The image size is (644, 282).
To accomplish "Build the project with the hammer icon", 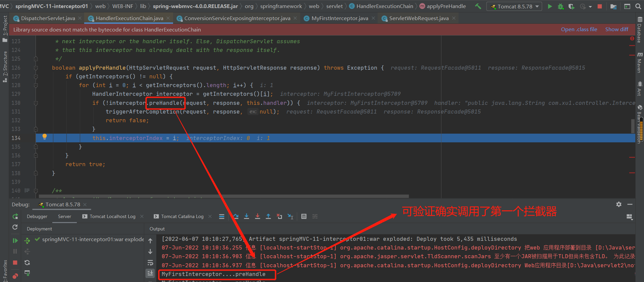I will [x=478, y=6].
